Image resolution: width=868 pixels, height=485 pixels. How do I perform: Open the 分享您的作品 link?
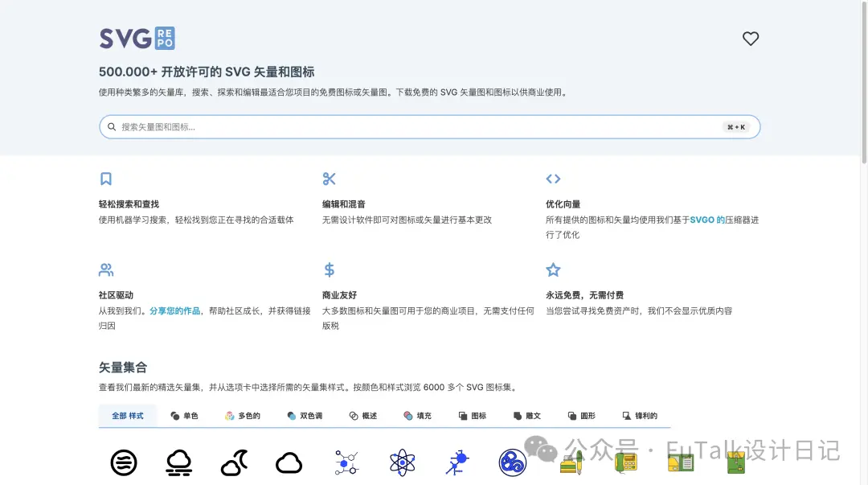click(x=175, y=311)
